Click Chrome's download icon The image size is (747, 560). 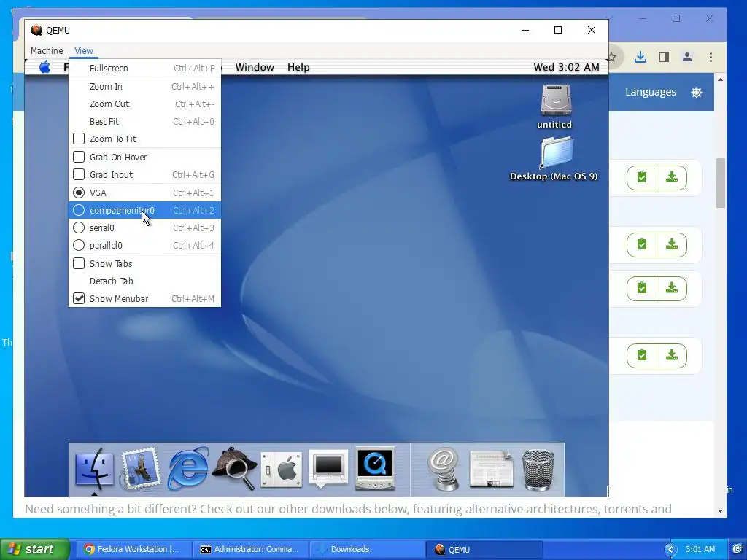[640, 57]
